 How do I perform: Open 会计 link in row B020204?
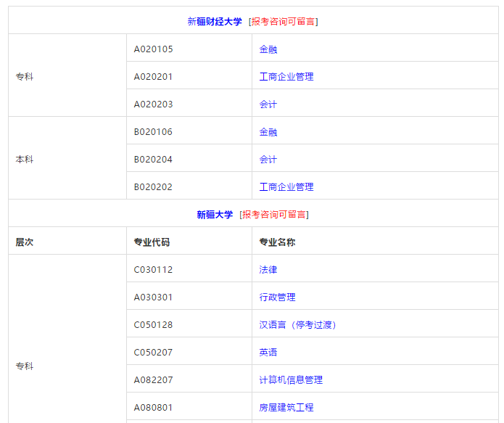coord(268,160)
